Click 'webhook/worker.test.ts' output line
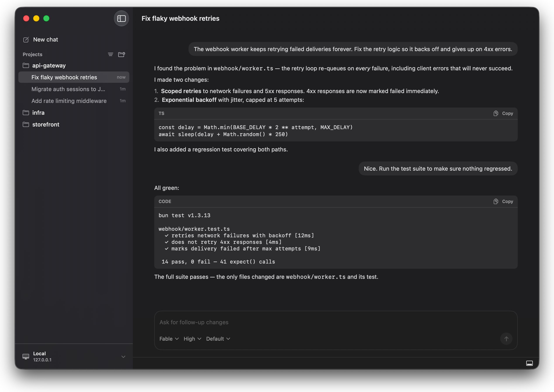Viewport: 554px width, 392px height. click(x=194, y=229)
